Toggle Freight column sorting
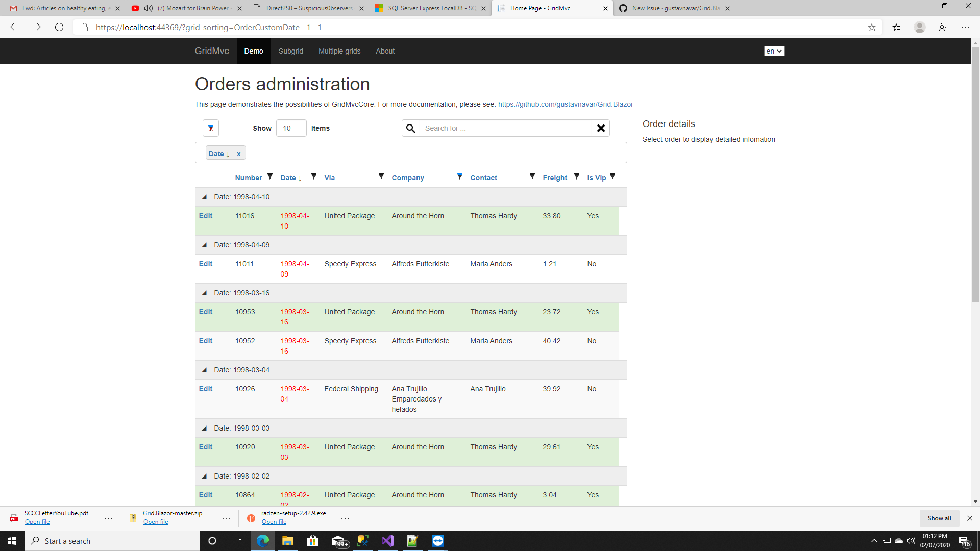 (555, 177)
